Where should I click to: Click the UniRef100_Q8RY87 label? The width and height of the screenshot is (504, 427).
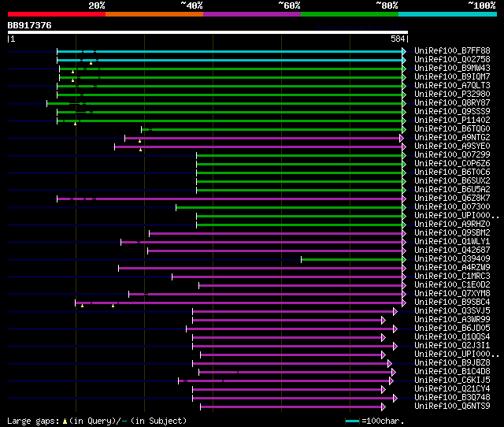point(452,103)
